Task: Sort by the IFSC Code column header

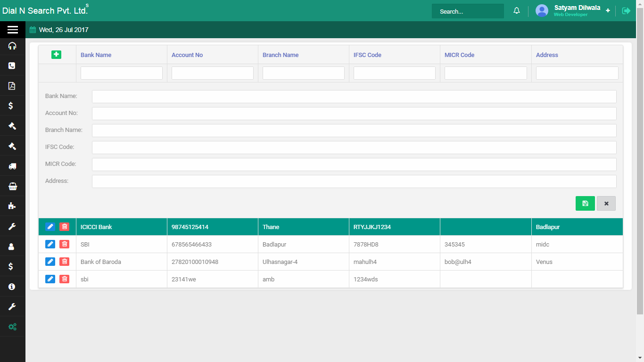Action: point(367,55)
